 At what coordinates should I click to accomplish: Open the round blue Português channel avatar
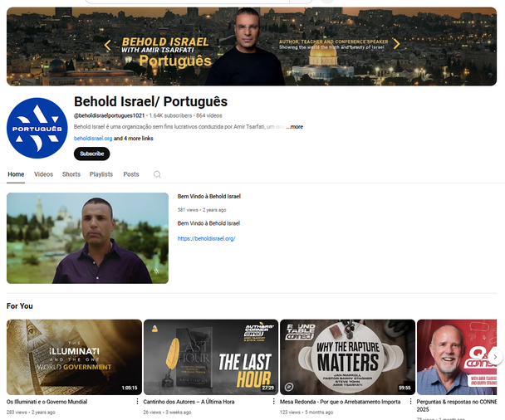coord(37,128)
